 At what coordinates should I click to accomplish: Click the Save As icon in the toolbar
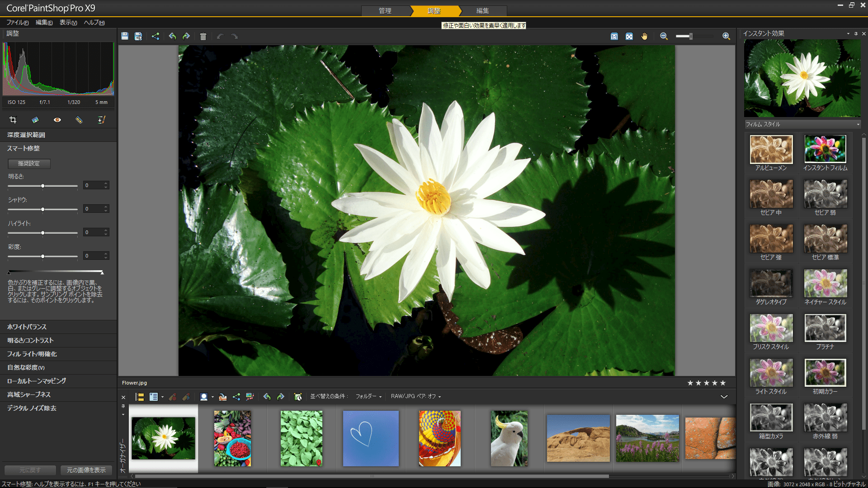(138, 36)
